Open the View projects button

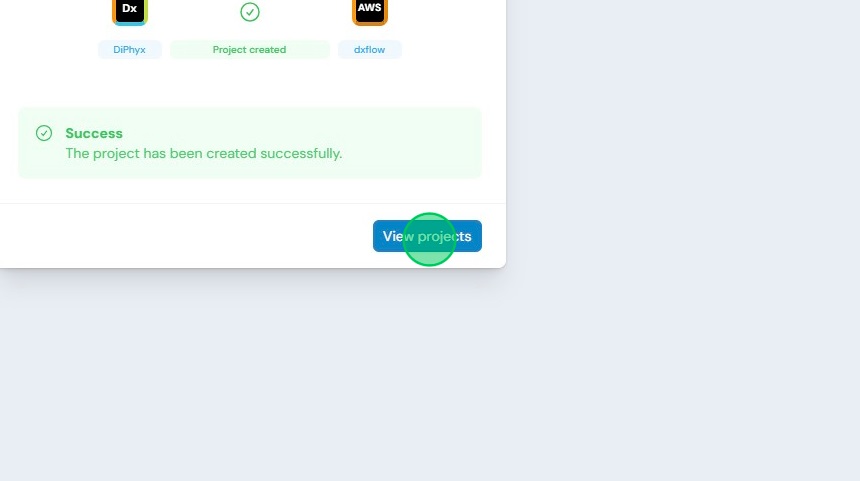pos(427,236)
